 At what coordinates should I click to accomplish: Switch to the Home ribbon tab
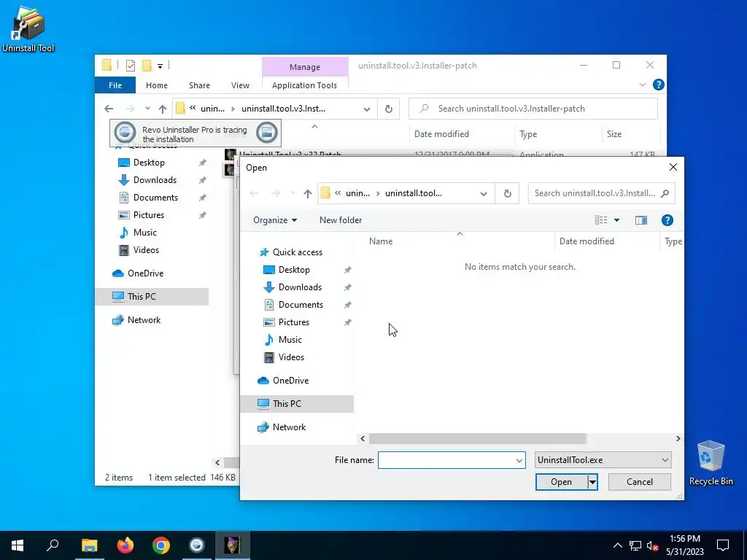(157, 85)
